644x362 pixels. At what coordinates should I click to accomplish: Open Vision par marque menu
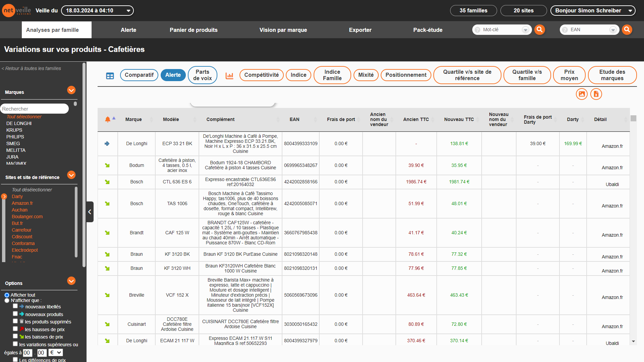click(x=283, y=30)
